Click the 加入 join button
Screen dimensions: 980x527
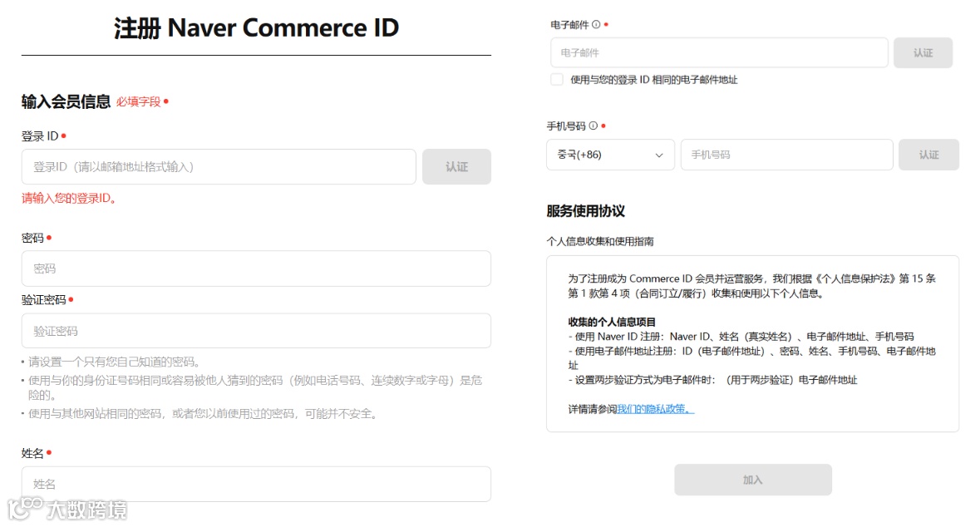pyautogui.click(x=752, y=480)
